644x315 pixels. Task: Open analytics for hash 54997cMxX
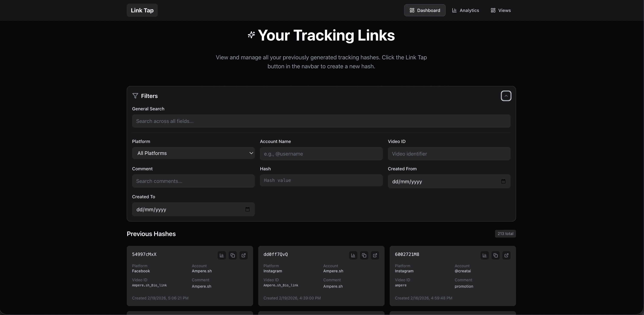(221, 255)
